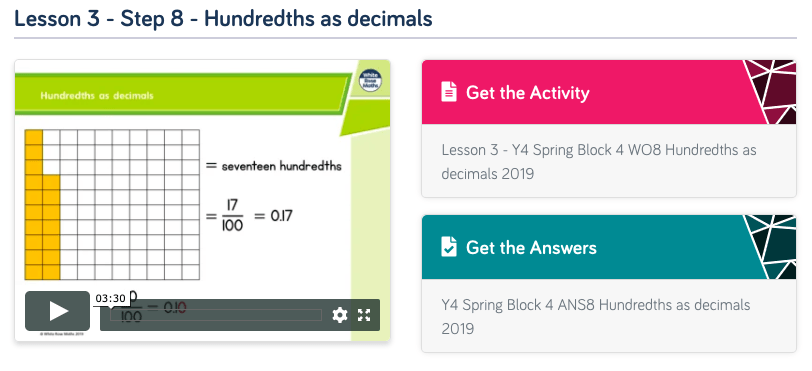The image size is (812, 371).
Task: Click the 03:30 timestamp tooltip
Action: pos(111,298)
